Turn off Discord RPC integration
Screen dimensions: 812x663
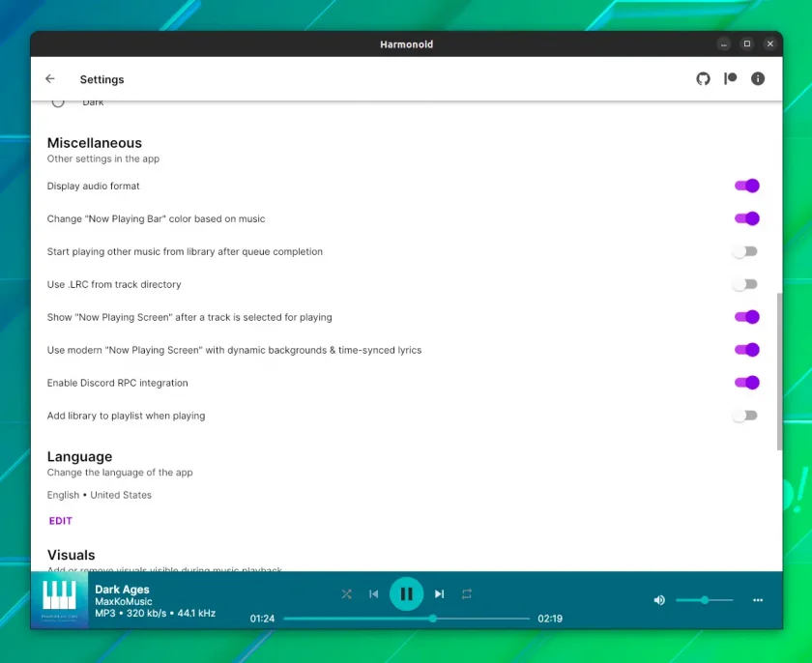[x=746, y=383]
